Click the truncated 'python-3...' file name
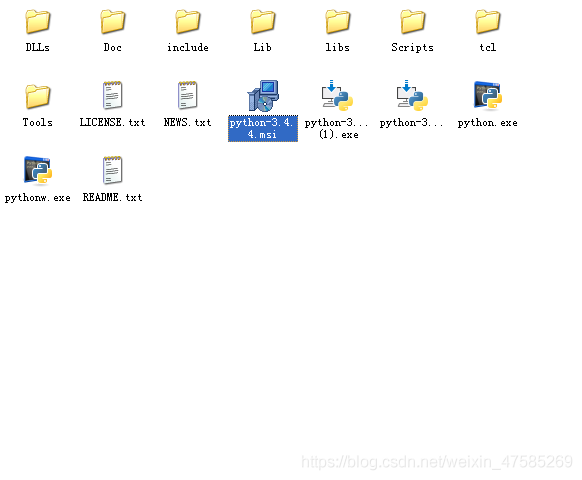Image resolution: width=582 pixels, height=480 pixels. coord(412,123)
